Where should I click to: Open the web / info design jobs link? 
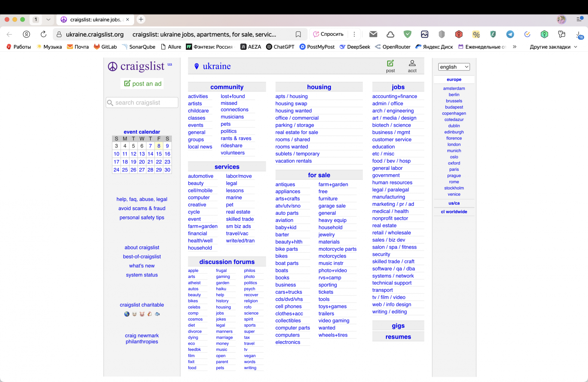pos(392,305)
